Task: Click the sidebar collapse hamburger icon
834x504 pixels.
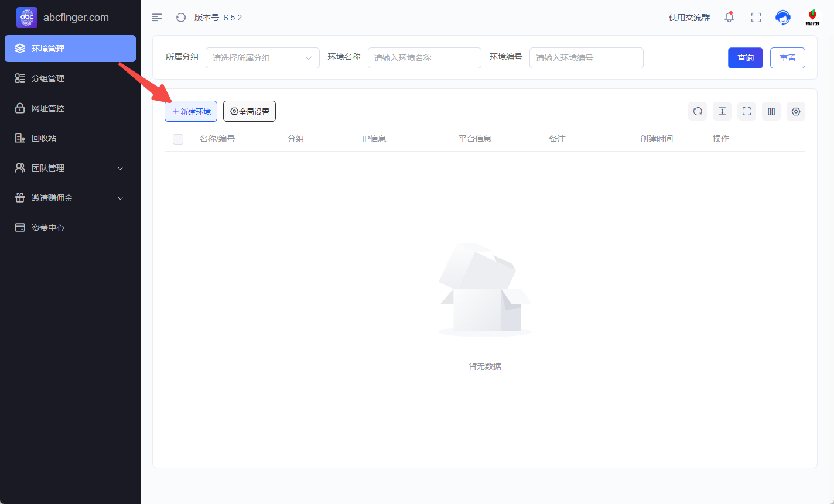Action: coord(157,18)
